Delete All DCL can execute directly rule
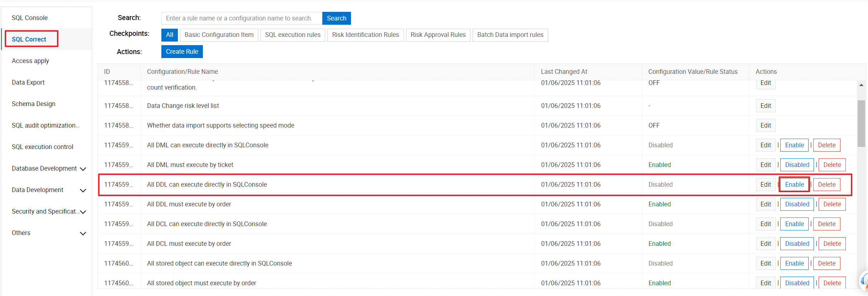Image resolution: width=868 pixels, height=296 pixels. click(827, 224)
